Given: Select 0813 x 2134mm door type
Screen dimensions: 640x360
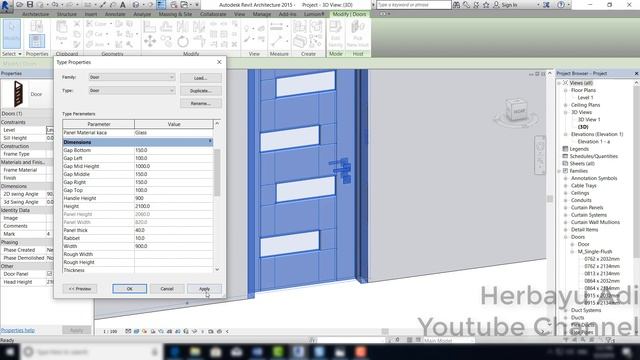Looking at the screenshot, I should click(x=602, y=274).
